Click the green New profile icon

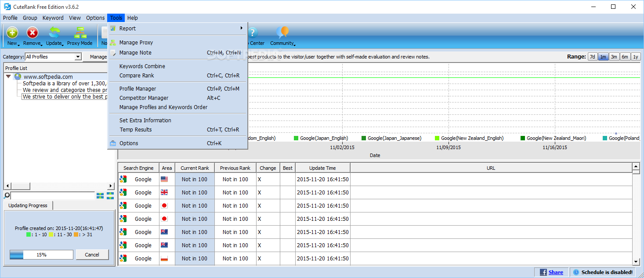(x=12, y=32)
